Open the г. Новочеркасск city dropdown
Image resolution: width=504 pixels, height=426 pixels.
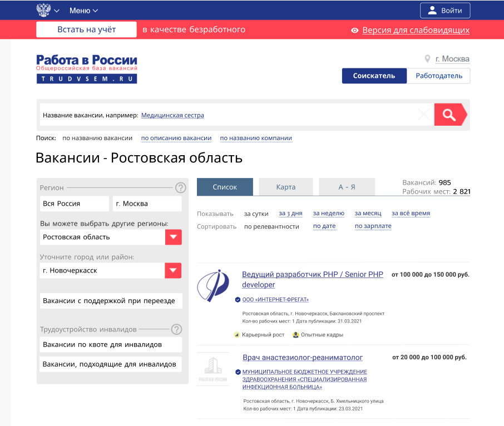tap(173, 271)
